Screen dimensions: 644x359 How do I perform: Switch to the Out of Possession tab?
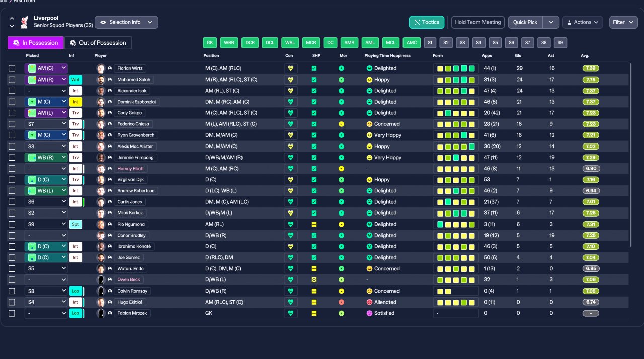tap(98, 43)
